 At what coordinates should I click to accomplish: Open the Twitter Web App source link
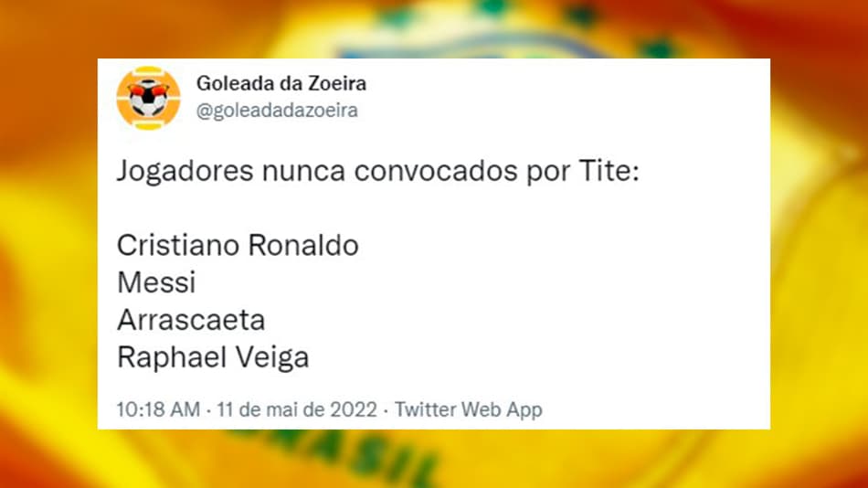tap(469, 410)
